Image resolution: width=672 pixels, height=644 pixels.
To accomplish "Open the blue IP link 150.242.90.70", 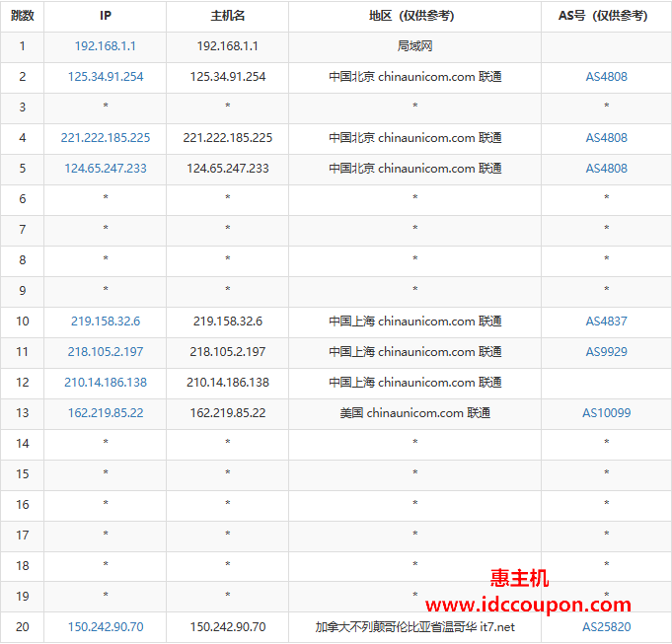I will 105,627.
